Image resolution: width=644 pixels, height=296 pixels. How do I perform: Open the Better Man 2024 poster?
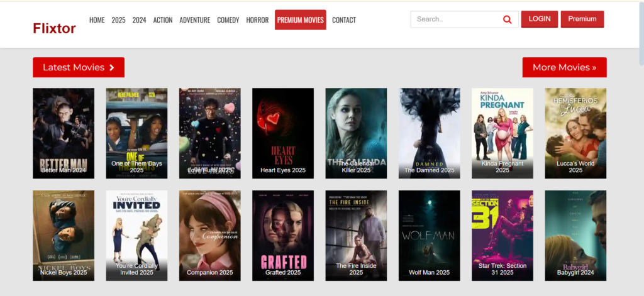point(64,133)
